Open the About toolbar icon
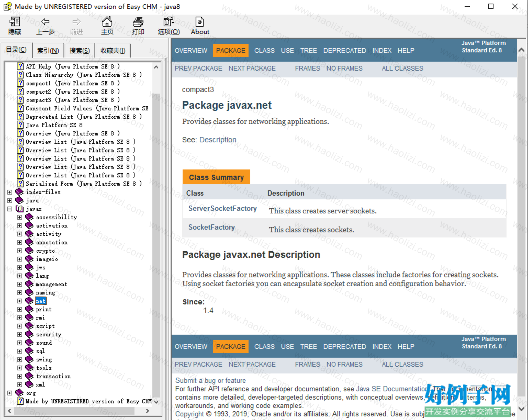528x420 pixels. pos(200,22)
